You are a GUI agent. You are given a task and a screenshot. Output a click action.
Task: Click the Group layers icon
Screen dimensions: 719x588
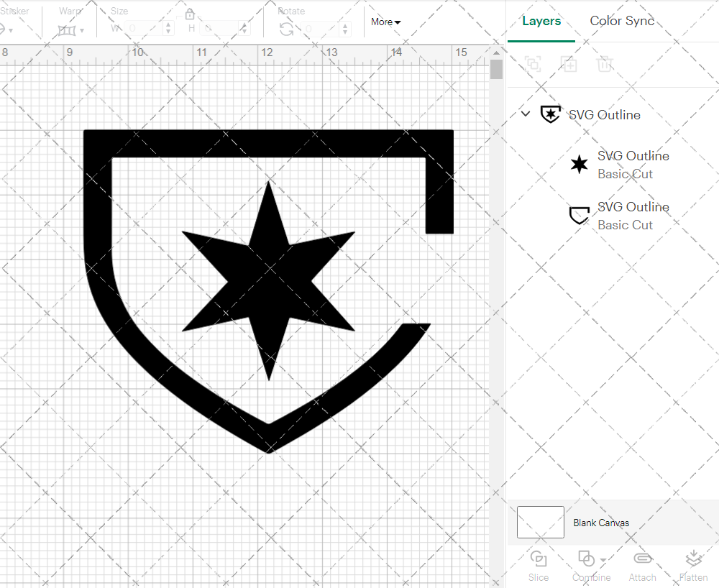coord(533,64)
